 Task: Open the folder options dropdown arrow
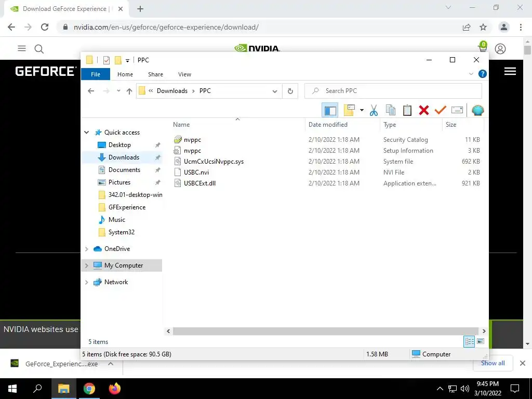[362, 110]
